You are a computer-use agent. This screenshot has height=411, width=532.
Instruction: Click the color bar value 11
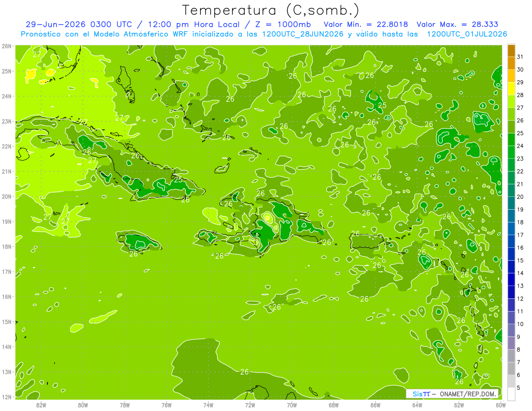pos(520,311)
